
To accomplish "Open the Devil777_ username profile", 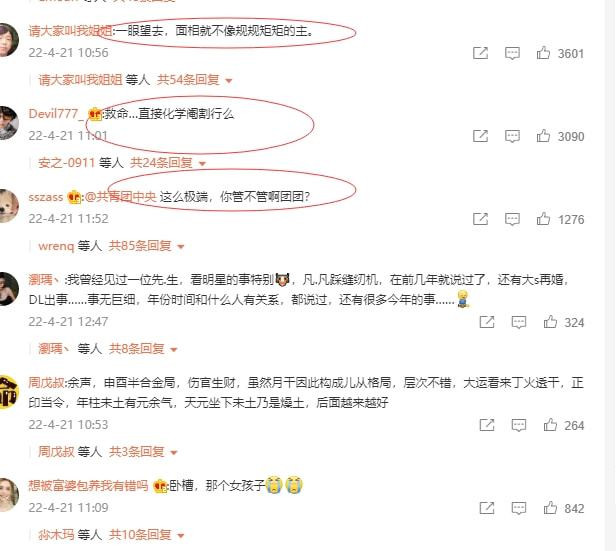I will (x=56, y=114).
